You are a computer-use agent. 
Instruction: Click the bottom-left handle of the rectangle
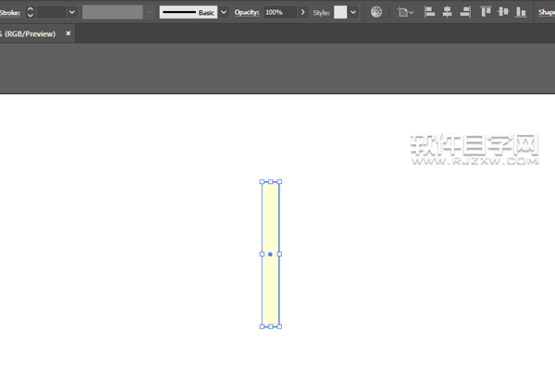pos(262,326)
